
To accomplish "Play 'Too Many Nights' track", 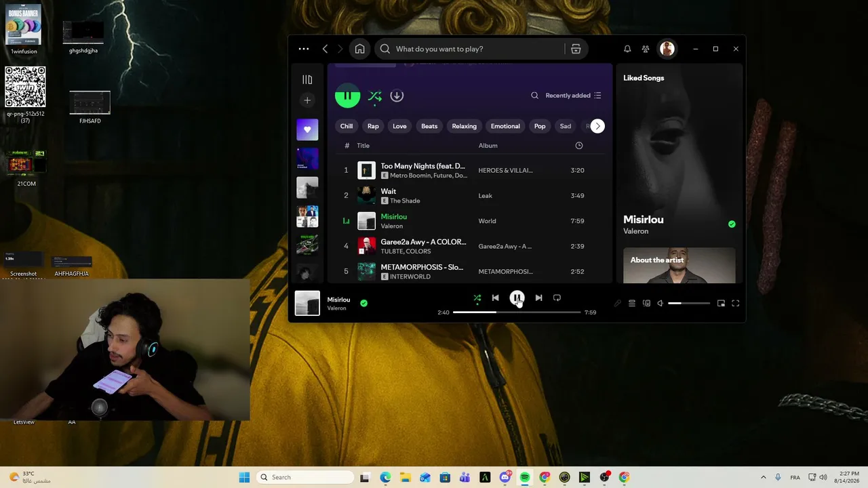I will [x=423, y=166].
